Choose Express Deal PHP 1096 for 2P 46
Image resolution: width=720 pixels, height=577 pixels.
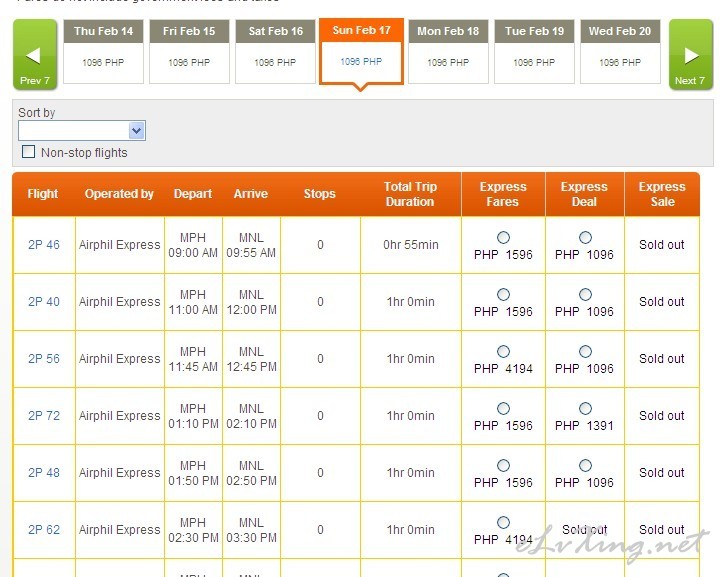coord(585,237)
